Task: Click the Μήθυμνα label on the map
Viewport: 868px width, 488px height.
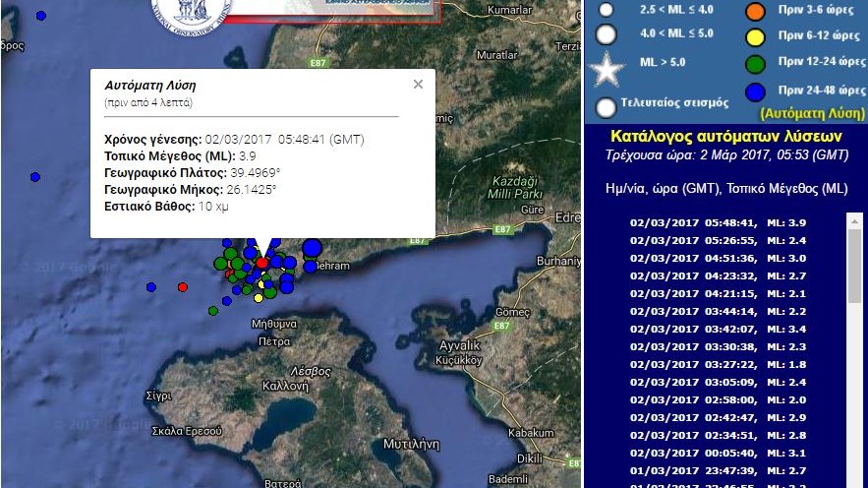Action: pos(274,324)
